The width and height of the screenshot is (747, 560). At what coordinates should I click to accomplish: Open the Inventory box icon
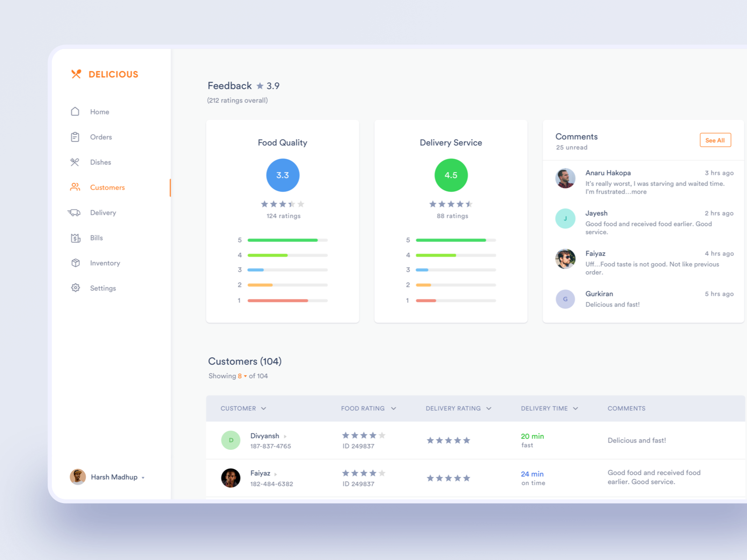75,263
